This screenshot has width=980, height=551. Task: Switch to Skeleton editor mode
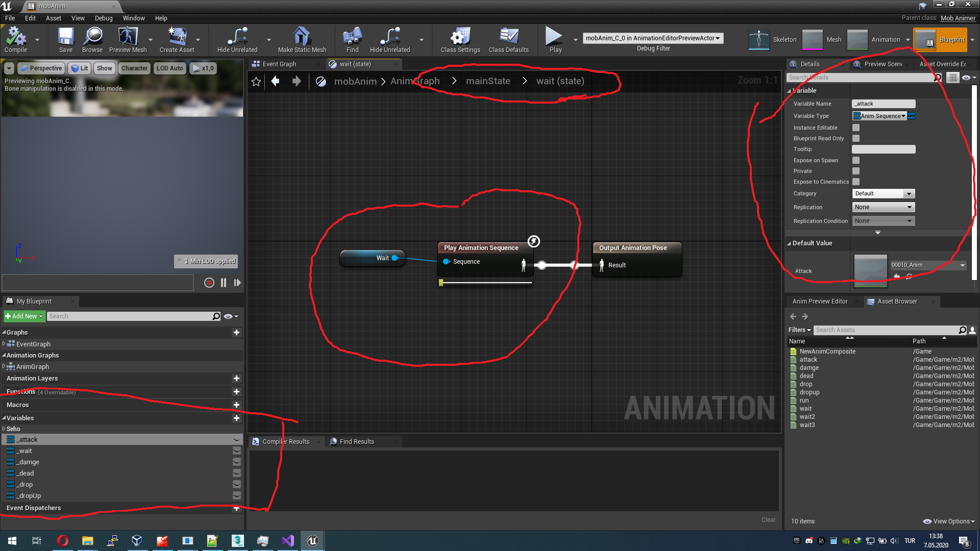tap(772, 40)
